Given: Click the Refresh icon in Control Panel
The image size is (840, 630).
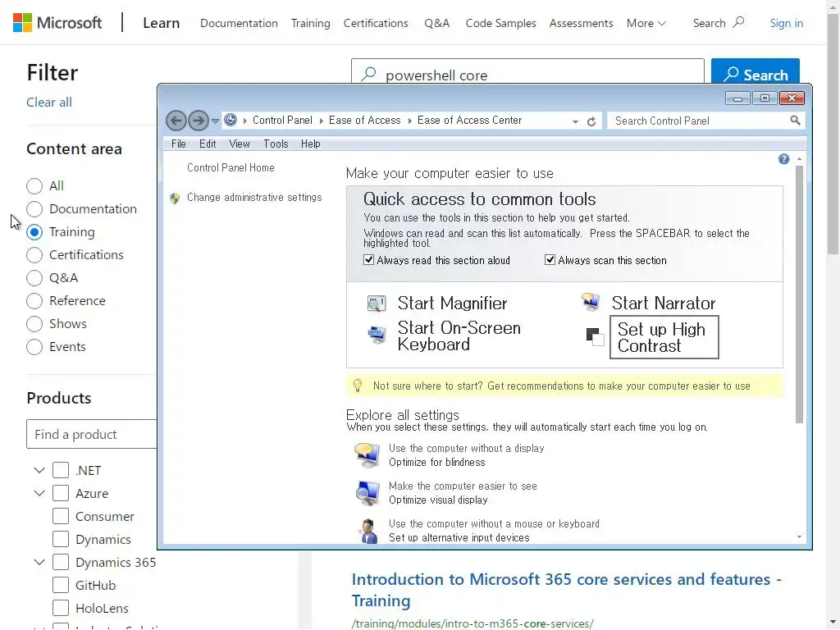Looking at the screenshot, I should (x=591, y=121).
